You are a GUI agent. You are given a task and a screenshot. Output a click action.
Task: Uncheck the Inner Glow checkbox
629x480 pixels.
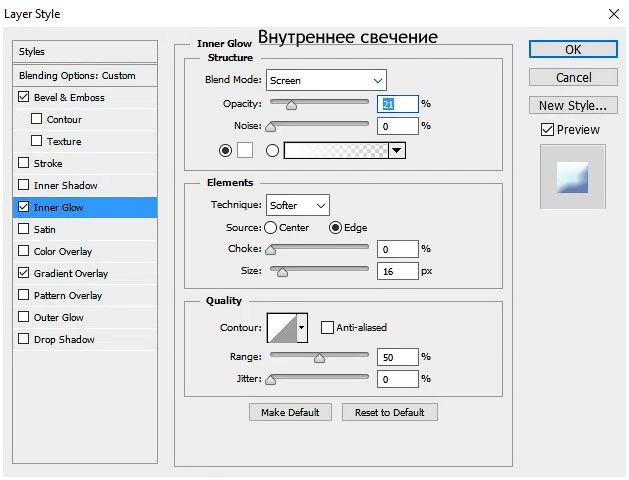(x=24, y=207)
